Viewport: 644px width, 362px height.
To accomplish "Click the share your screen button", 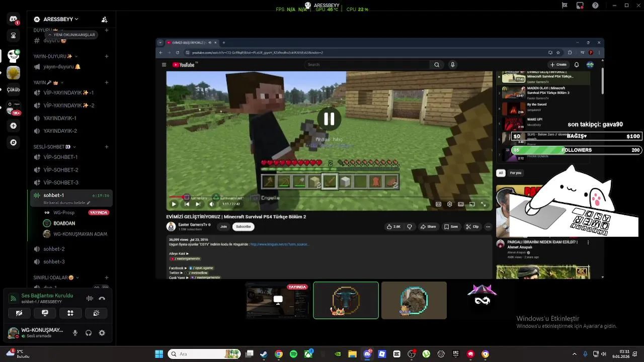I will (x=45, y=313).
